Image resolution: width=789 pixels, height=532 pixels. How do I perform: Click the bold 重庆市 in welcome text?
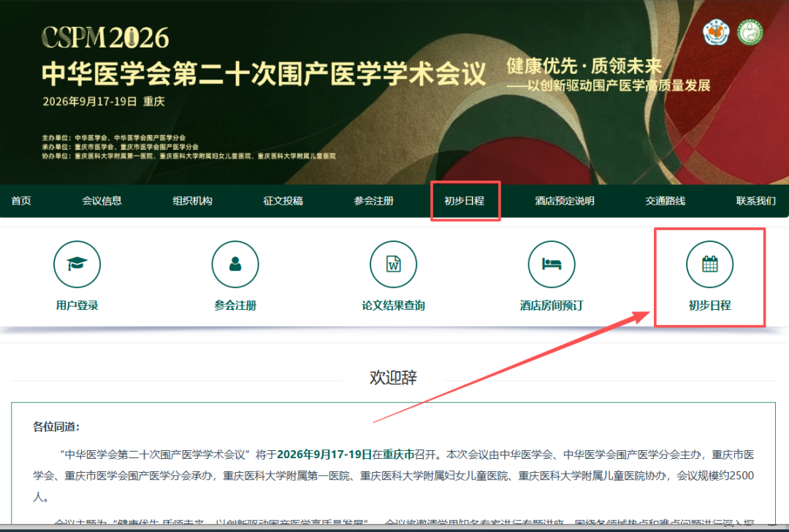click(398, 455)
